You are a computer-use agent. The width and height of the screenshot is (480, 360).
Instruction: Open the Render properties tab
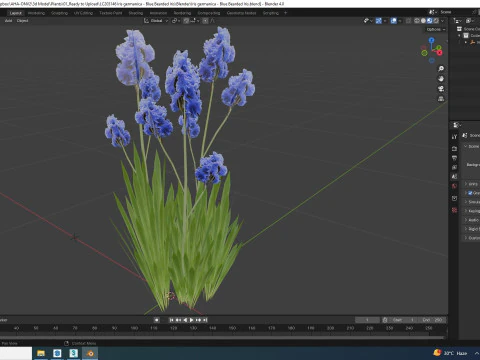tap(454, 148)
